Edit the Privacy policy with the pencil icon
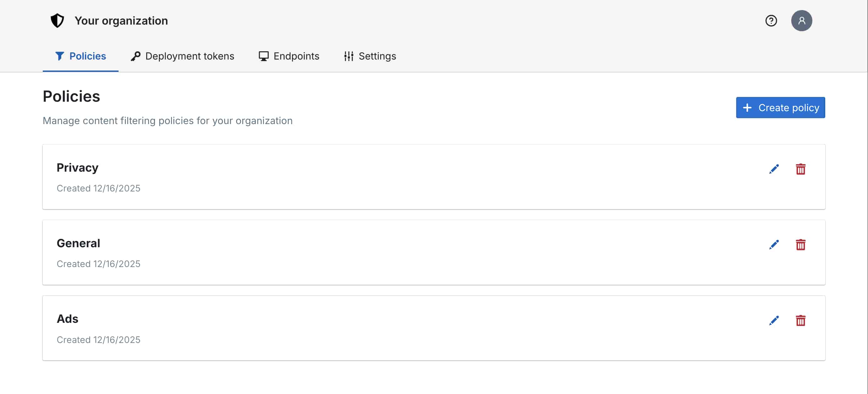The height and width of the screenshot is (394, 868). click(774, 169)
